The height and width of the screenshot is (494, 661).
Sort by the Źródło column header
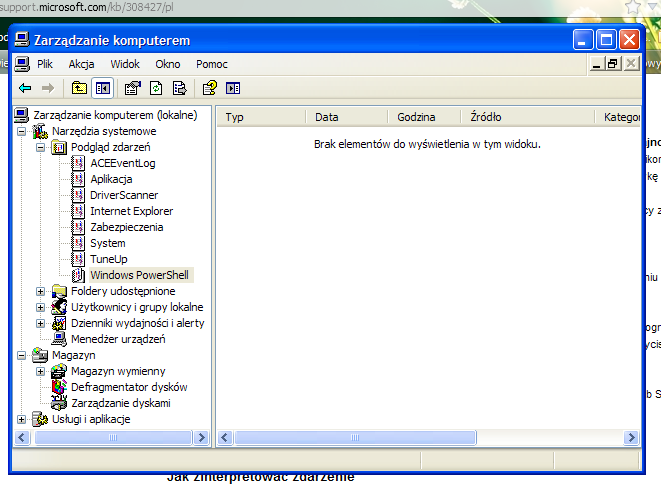tap(527, 117)
